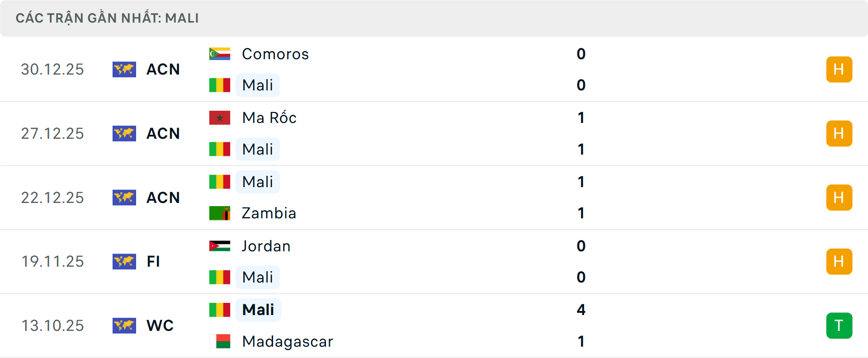The width and height of the screenshot is (868, 358).
Task: Open the 22.12.25 match row date
Action: pos(52,198)
